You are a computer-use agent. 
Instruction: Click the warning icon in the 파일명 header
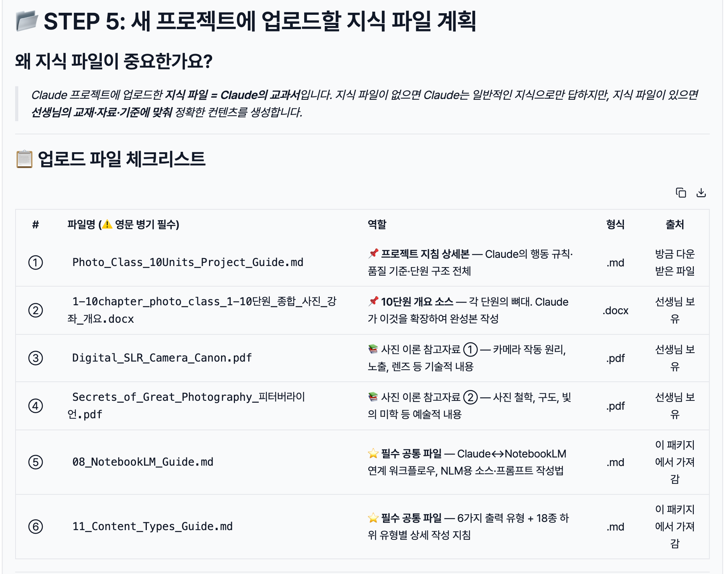pos(107,224)
